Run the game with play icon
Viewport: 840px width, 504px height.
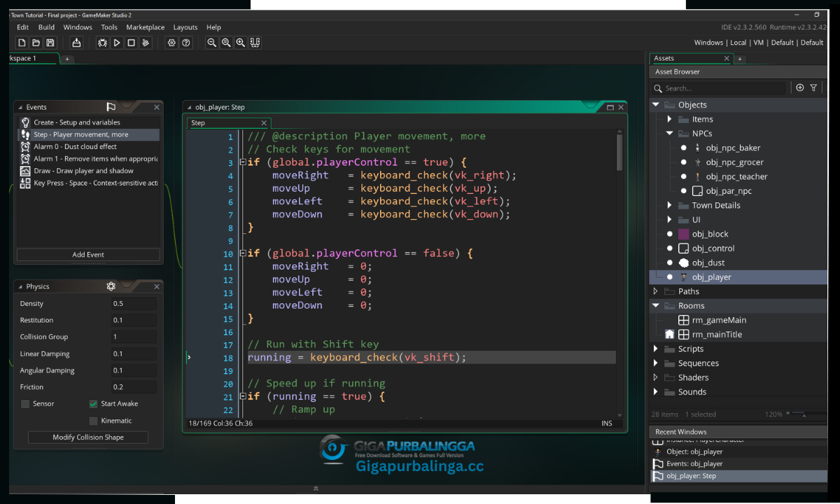(x=117, y=43)
